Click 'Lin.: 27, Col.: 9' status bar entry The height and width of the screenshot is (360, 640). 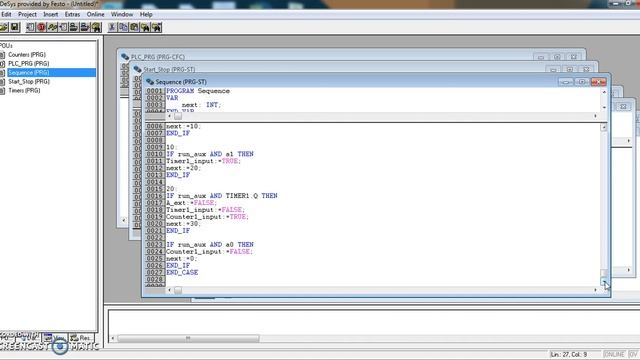pos(569,354)
